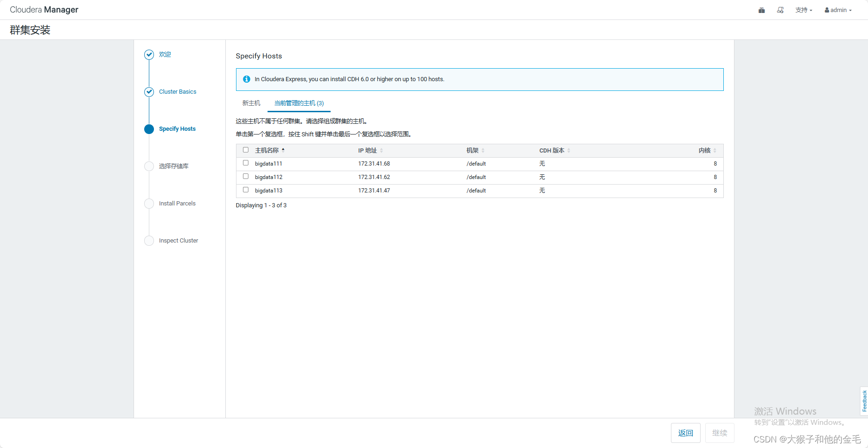Go to the 欢迎 wizard step
This screenshot has height=448, width=868.
165,55
